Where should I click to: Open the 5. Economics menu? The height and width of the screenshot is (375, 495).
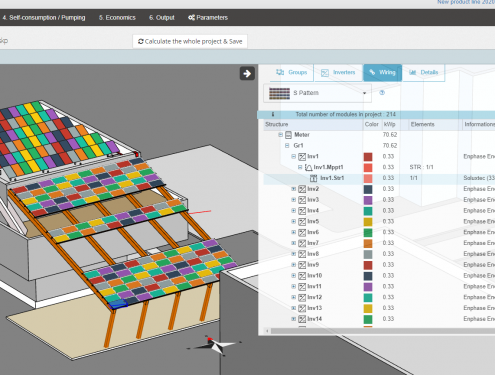coord(117,18)
